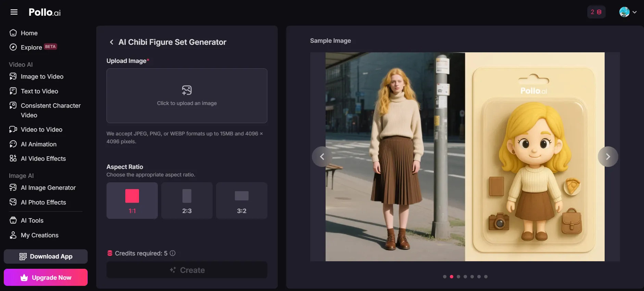Show the previous sample image

322,157
